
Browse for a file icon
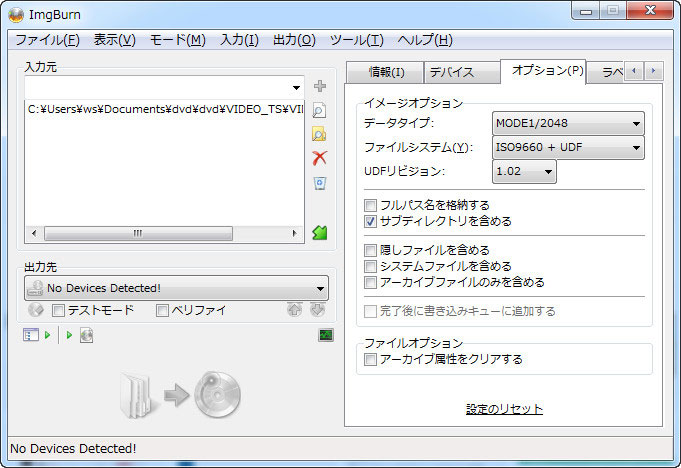pyautogui.click(x=320, y=110)
